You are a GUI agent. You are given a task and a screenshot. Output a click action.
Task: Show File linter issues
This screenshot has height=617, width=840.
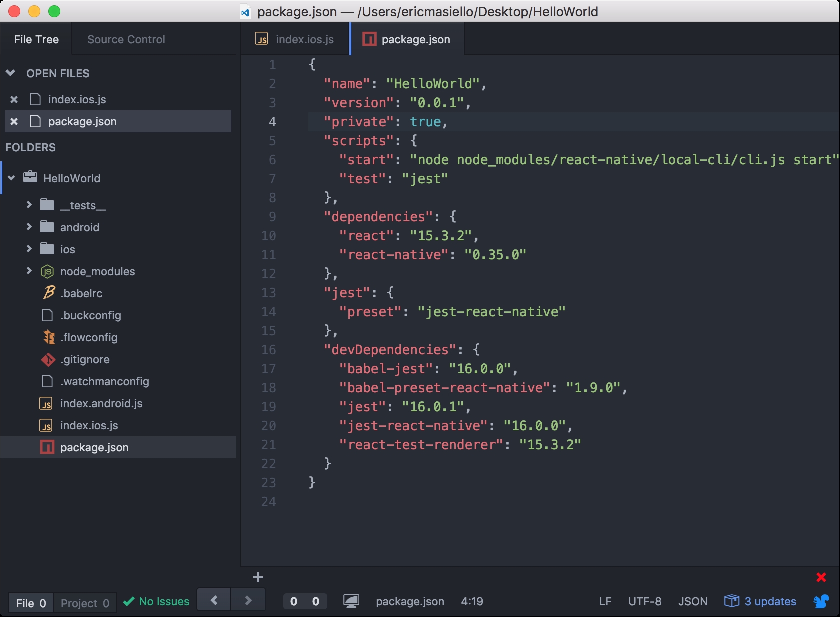31,603
